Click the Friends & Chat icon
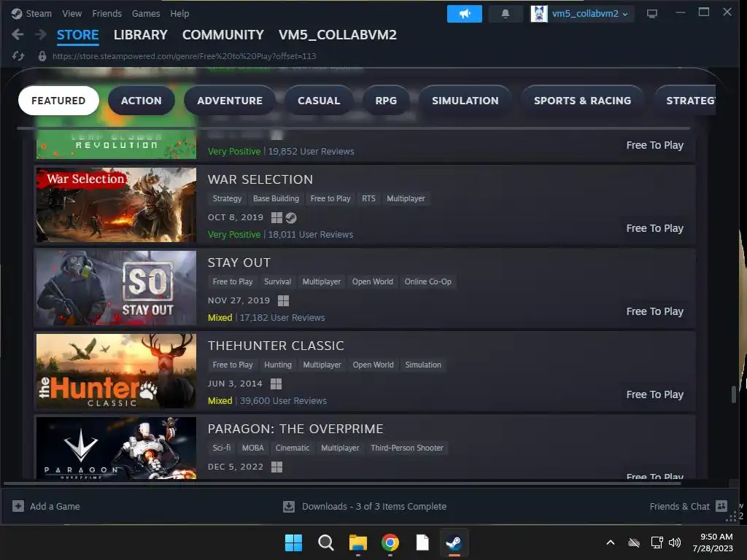 coord(721,506)
